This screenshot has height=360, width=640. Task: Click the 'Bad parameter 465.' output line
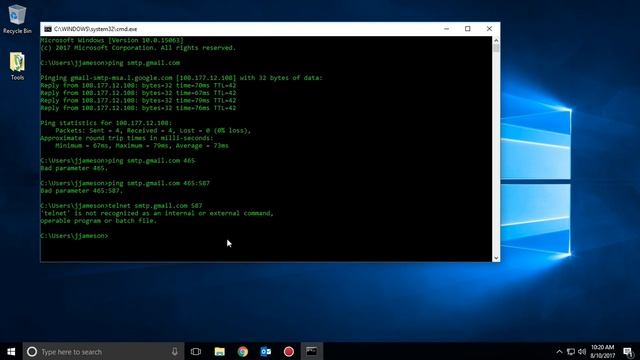[74, 168]
